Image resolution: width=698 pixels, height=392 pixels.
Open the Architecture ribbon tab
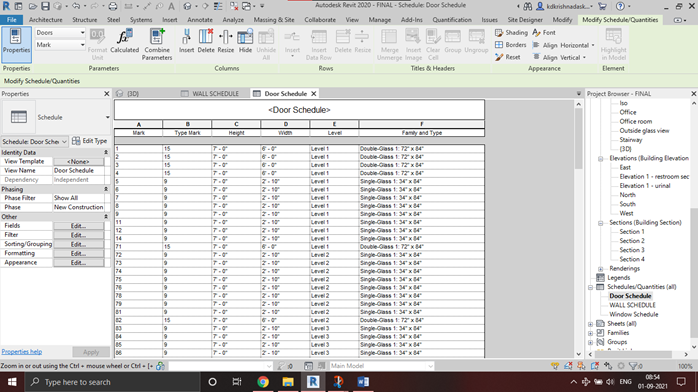tap(45, 20)
